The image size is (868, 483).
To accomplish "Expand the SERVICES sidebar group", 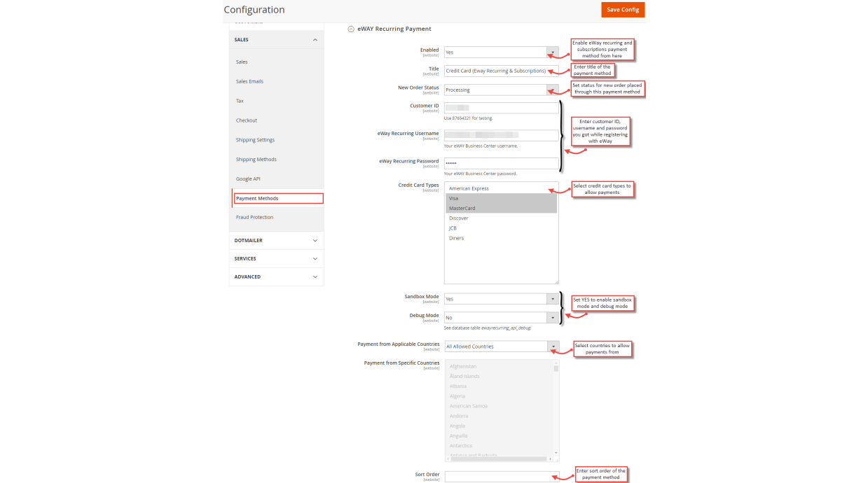I will [276, 259].
